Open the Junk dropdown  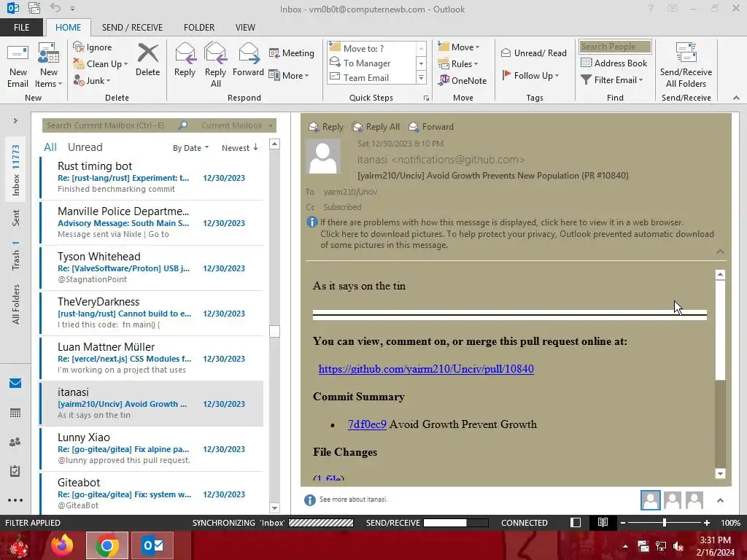tap(91, 80)
